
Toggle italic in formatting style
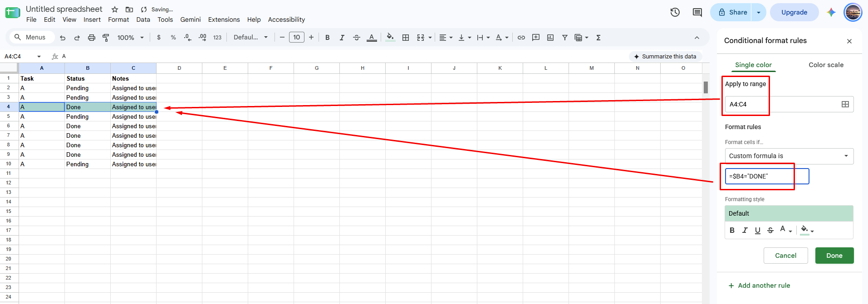point(745,230)
